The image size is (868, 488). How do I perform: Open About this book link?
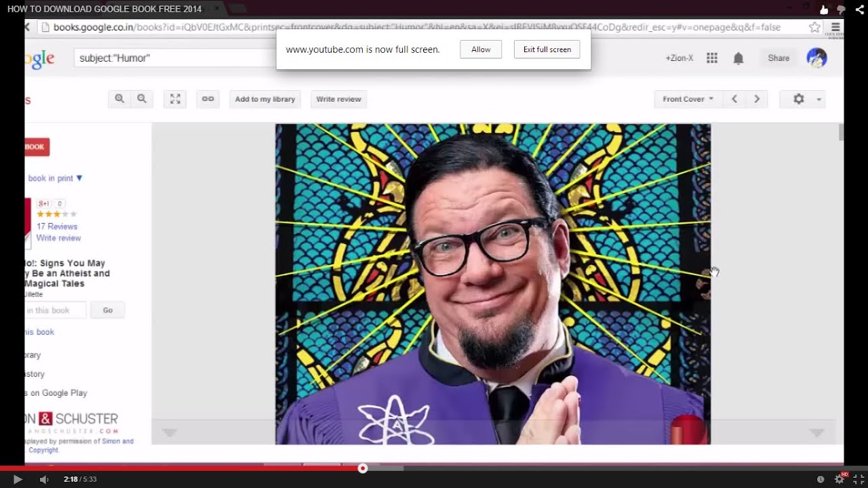tap(39, 332)
